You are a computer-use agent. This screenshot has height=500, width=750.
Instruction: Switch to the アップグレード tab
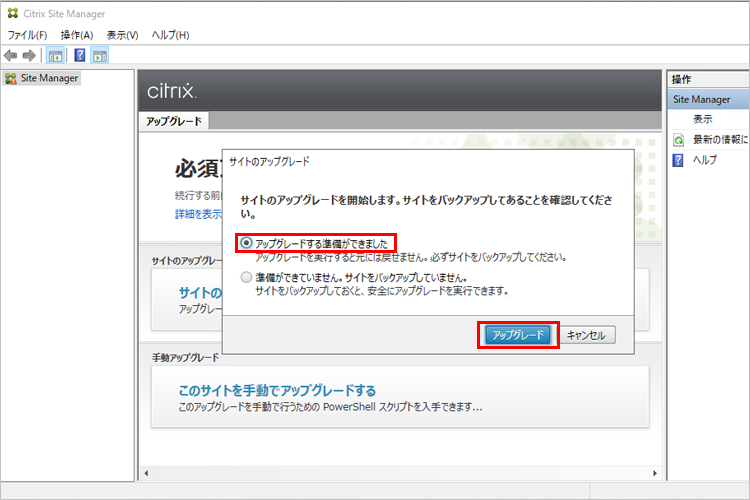[173, 121]
